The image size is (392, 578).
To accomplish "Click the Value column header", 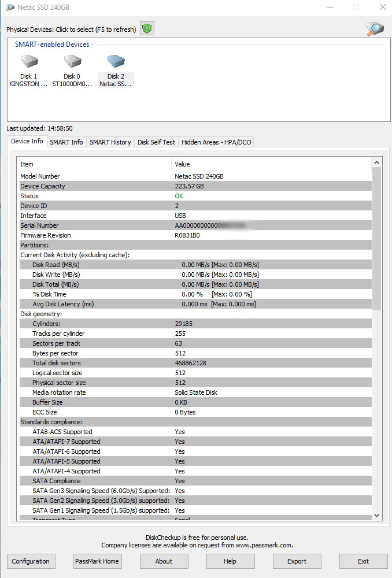I will pyautogui.click(x=271, y=164).
